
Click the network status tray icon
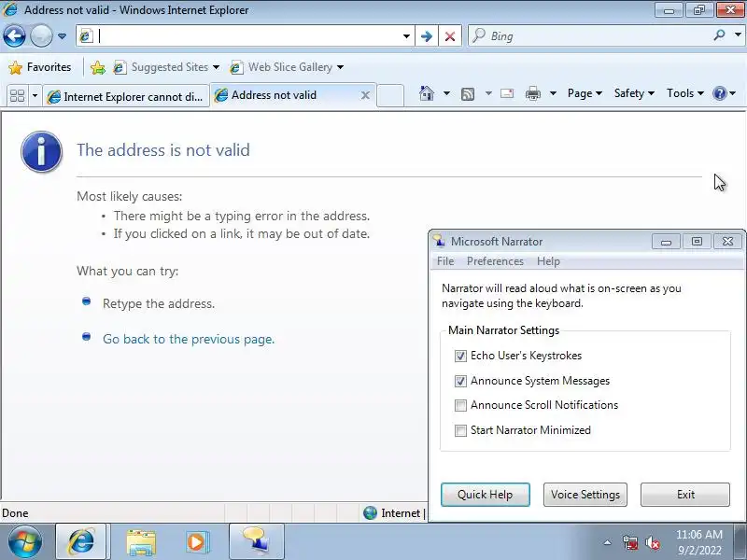point(630,542)
